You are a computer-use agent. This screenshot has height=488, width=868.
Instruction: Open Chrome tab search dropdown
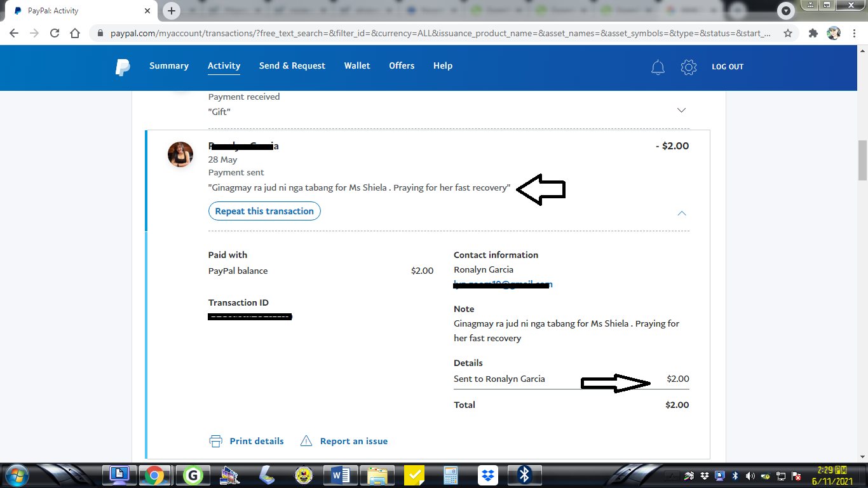coord(787,11)
